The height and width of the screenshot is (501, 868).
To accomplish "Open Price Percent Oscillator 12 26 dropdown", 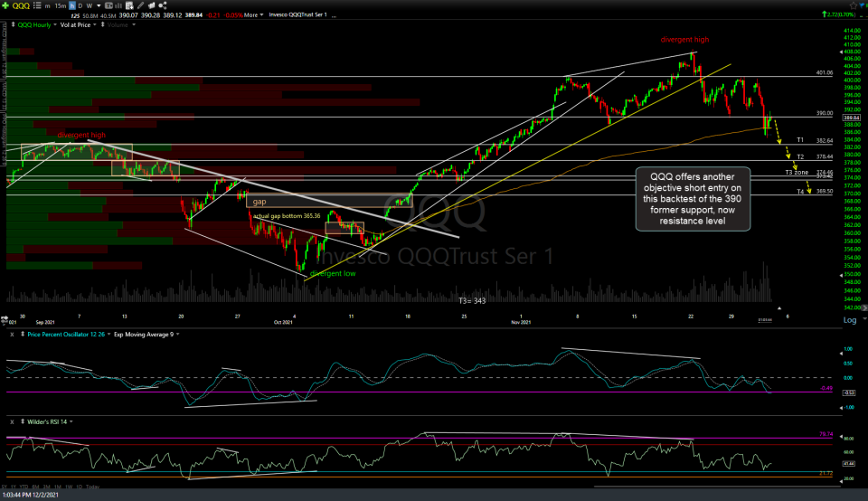I will click(x=108, y=335).
